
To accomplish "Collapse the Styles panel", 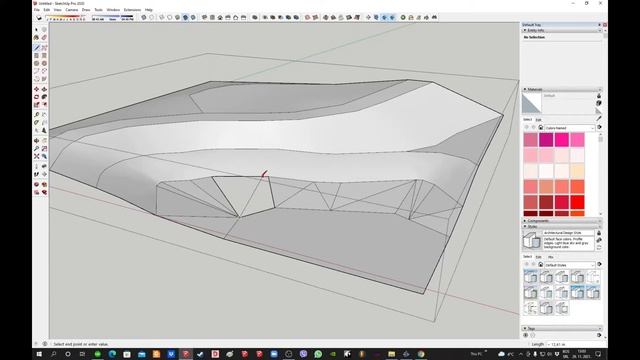I will click(x=525, y=226).
